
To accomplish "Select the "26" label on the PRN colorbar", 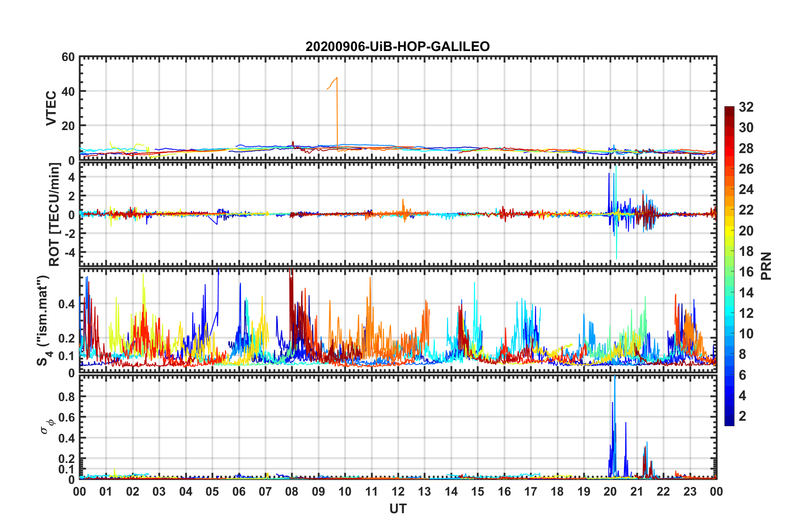I will [746, 169].
